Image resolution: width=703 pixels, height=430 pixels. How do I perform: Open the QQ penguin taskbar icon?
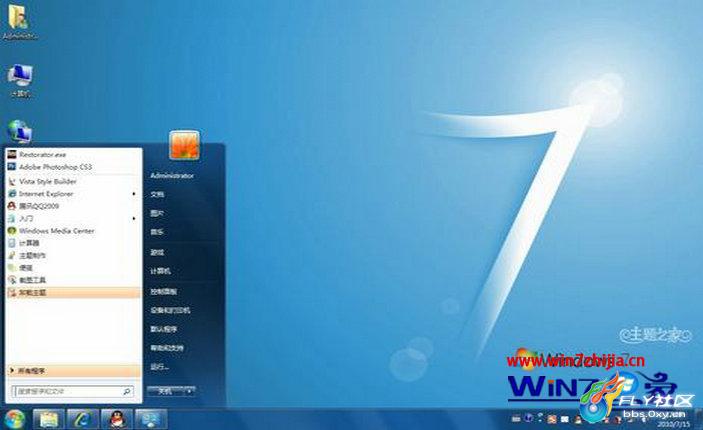(117, 420)
